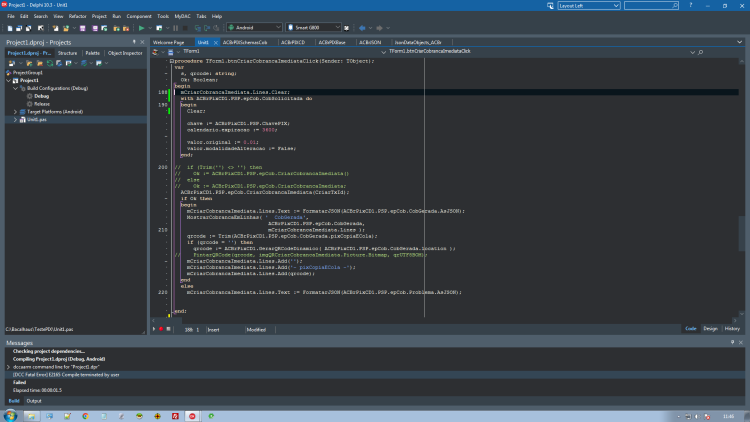Screen dimensions: 750x422
Task: Open the Project menu
Action: tap(99, 16)
